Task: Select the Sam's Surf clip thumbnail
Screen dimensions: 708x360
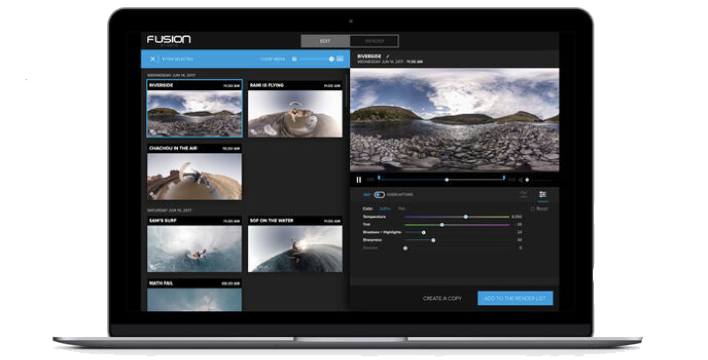Action: (x=195, y=244)
